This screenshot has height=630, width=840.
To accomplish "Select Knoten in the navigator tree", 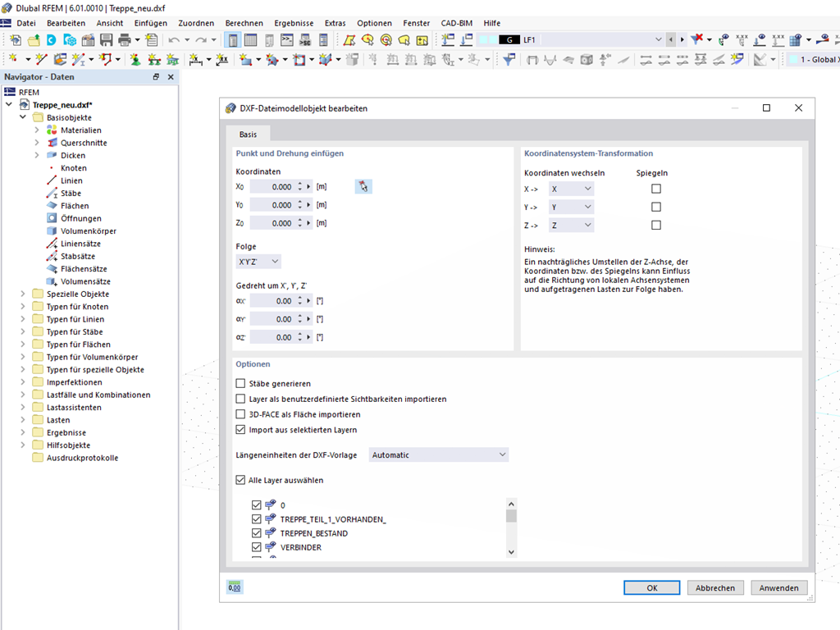I will coord(73,167).
